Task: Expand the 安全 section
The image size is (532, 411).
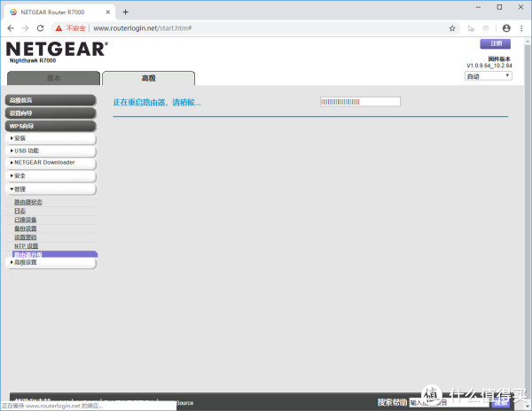Action: coord(51,176)
